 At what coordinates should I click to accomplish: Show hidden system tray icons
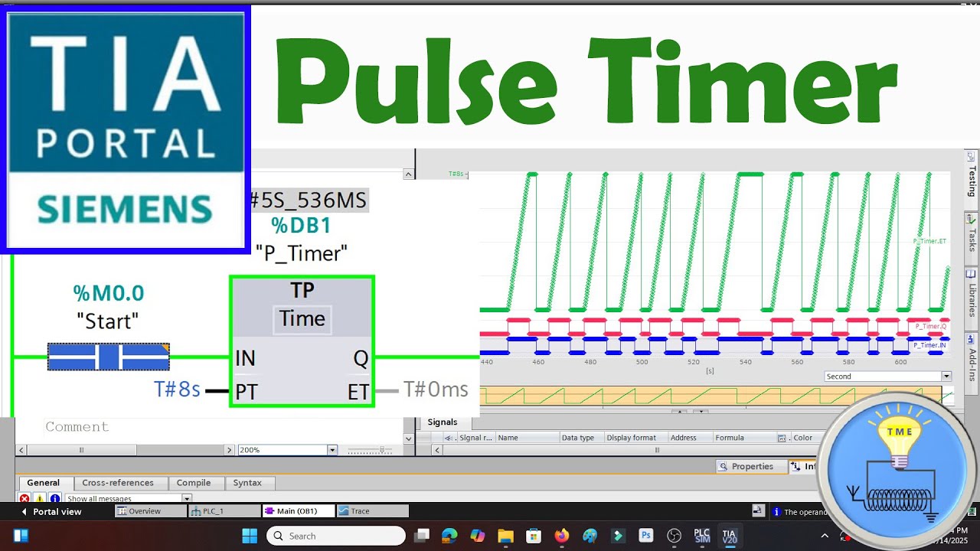[825, 536]
